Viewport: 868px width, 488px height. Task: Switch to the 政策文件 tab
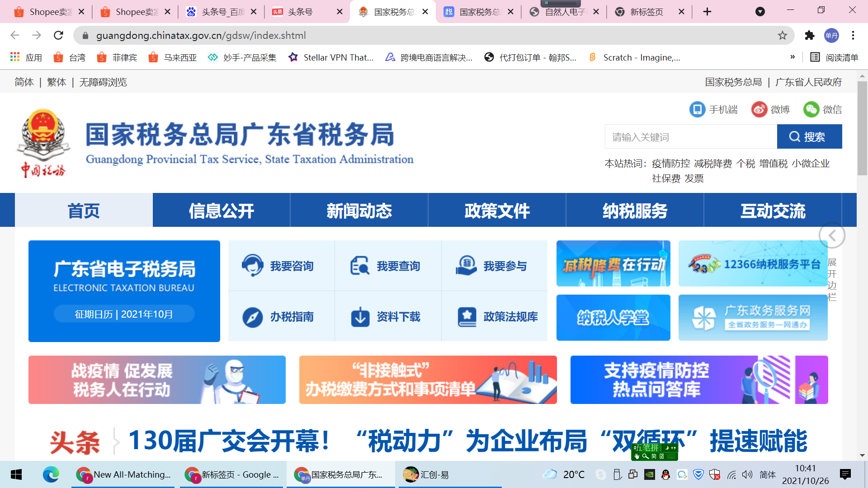(x=496, y=210)
